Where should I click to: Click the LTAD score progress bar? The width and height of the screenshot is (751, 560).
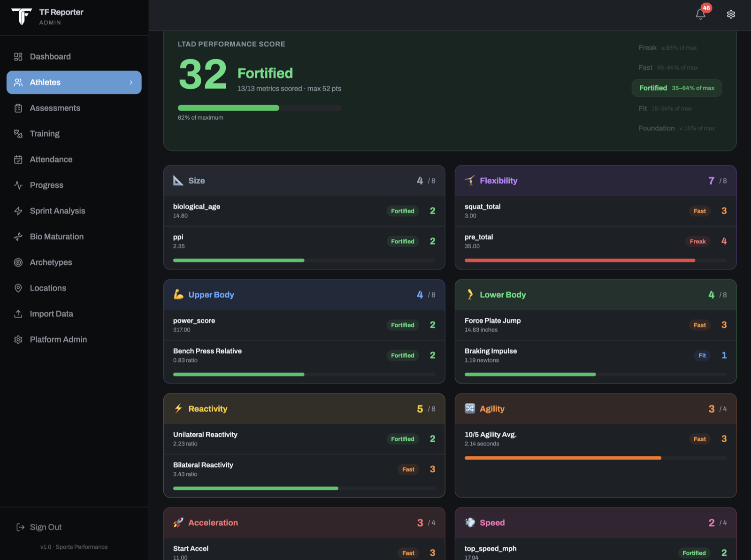[x=260, y=108]
